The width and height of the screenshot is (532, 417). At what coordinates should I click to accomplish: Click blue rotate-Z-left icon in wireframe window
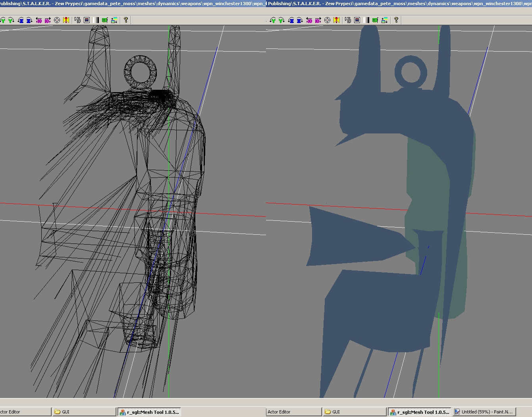click(x=21, y=20)
